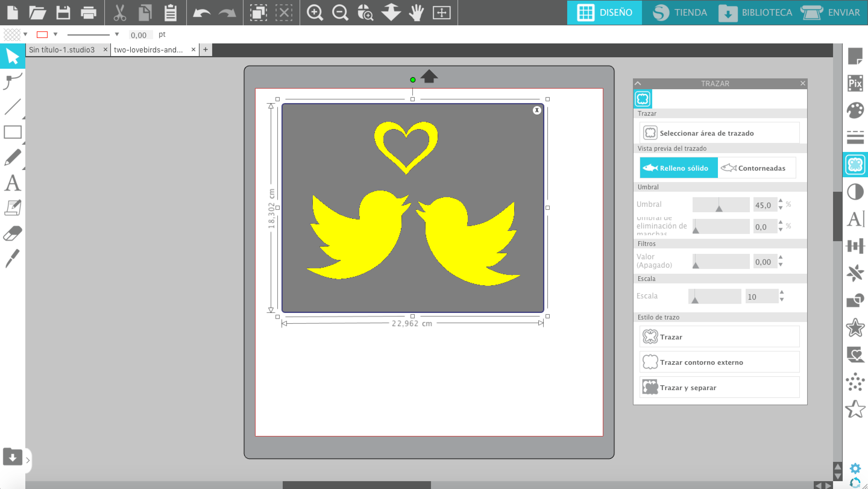Click the line color red swatch
Viewport: 868px width, 489px height.
point(42,34)
